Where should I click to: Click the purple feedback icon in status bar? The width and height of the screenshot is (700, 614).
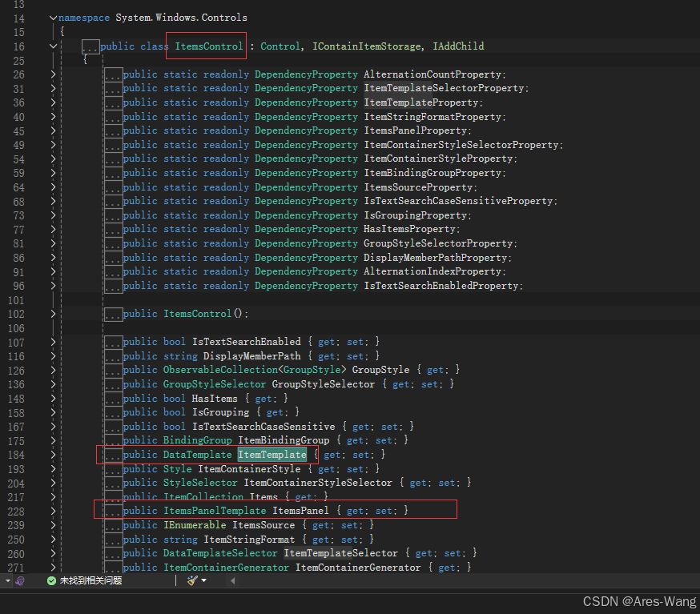pos(19,579)
